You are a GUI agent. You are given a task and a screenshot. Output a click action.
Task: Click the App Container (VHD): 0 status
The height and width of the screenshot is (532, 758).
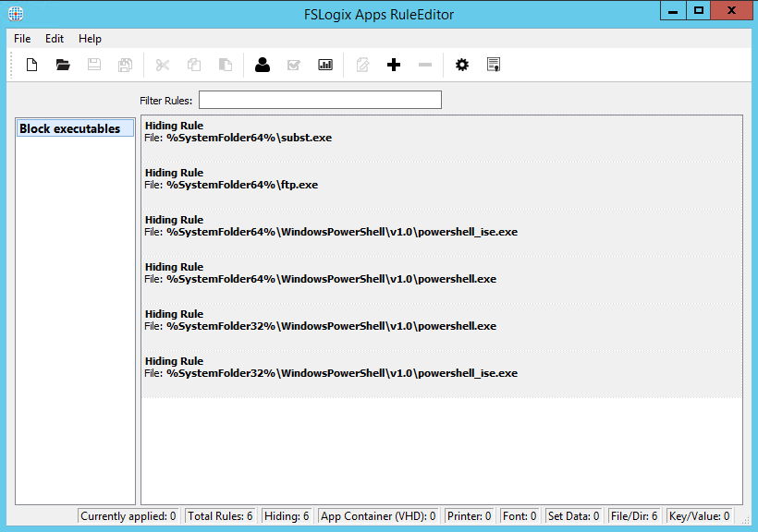[378, 516]
